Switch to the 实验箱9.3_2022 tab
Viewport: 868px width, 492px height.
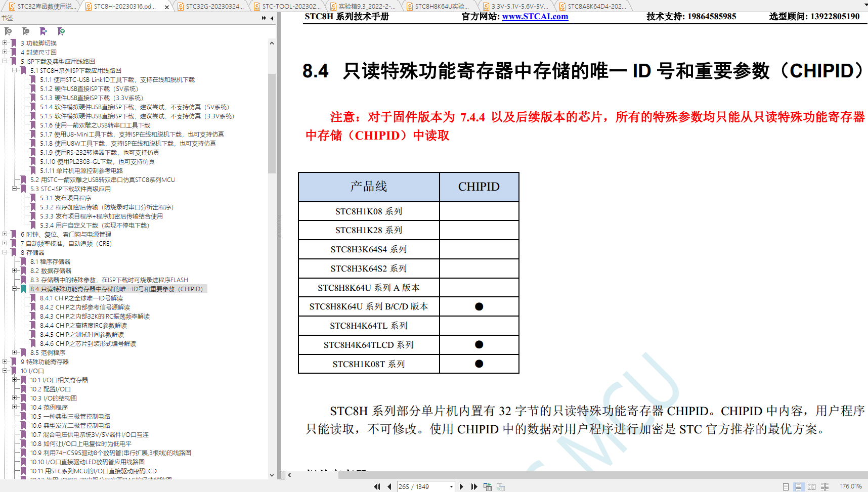[x=363, y=6]
